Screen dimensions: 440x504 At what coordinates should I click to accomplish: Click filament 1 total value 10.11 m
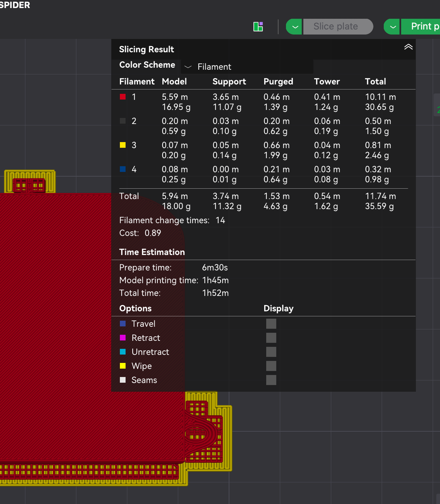click(380, 97)
